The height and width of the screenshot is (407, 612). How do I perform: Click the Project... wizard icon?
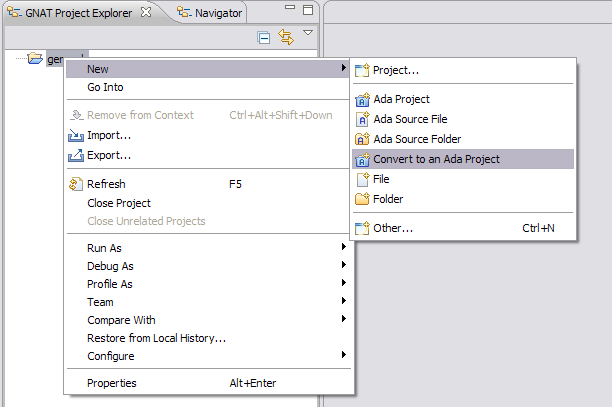click(362, 70)
